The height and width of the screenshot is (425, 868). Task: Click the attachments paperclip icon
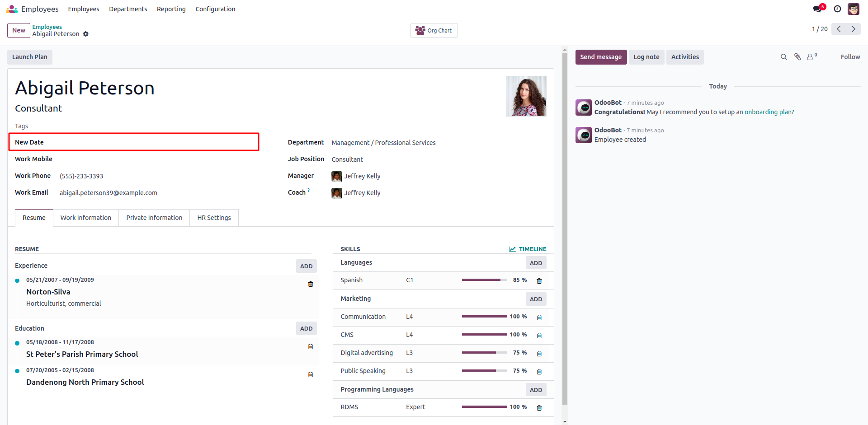797,57
